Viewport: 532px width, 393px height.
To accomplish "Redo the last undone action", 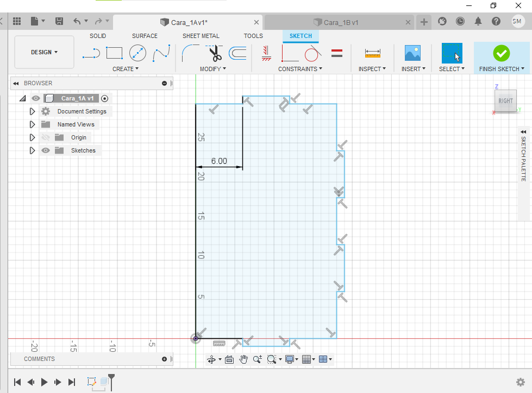I will pos(98,21).
